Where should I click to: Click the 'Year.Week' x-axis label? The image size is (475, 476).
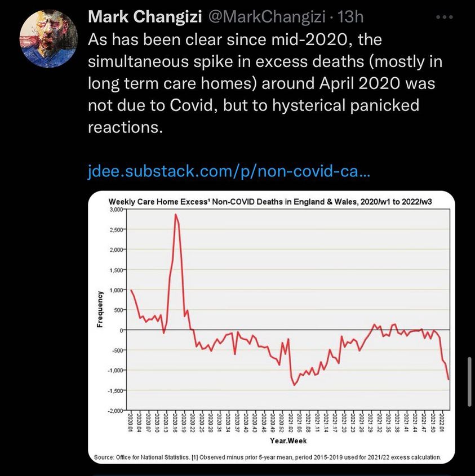coord(288,440)
